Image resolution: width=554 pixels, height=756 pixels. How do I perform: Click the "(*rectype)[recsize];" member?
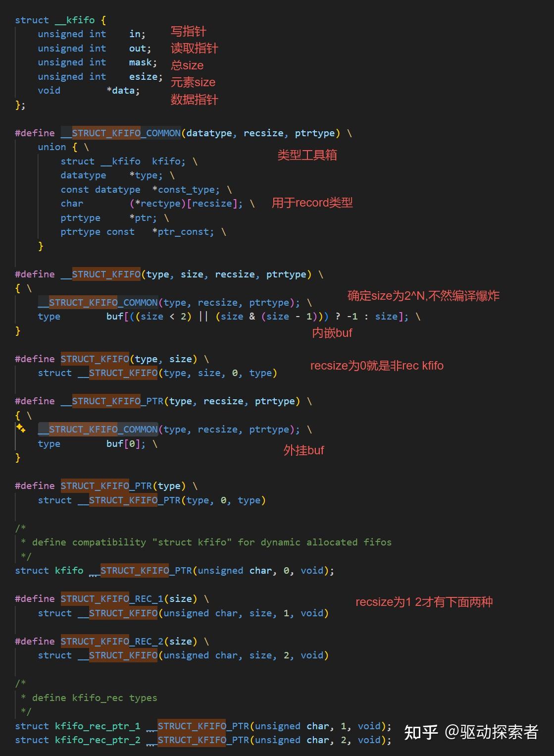(x=186, y=204)
